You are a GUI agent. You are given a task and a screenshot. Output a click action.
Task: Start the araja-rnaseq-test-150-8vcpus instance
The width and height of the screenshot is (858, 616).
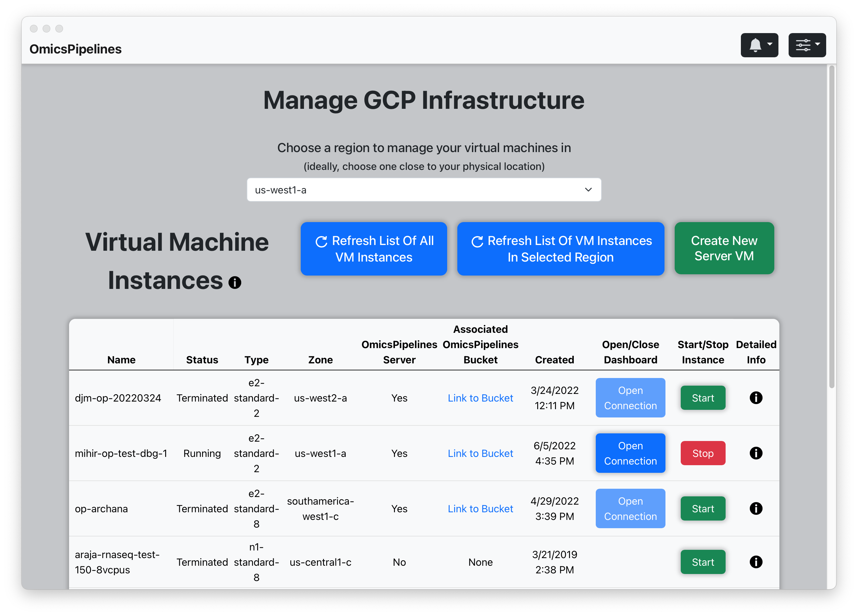click(x=702, y=562)
